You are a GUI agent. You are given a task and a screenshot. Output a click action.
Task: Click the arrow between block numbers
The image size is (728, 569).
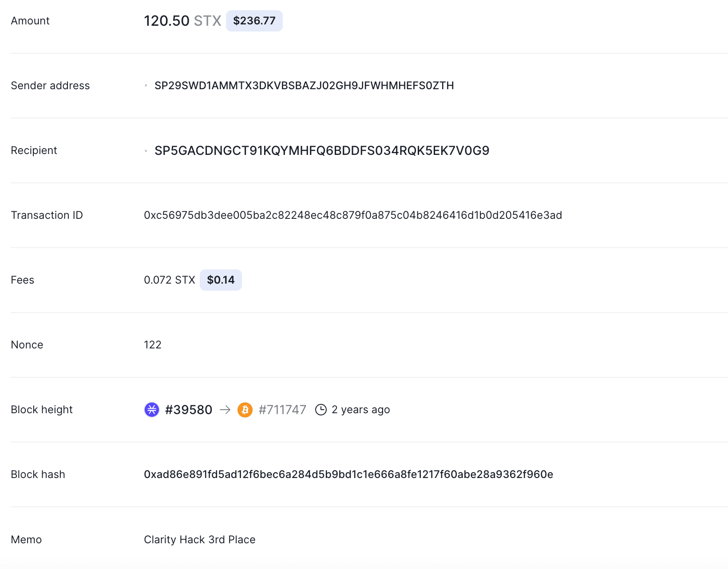225,410
